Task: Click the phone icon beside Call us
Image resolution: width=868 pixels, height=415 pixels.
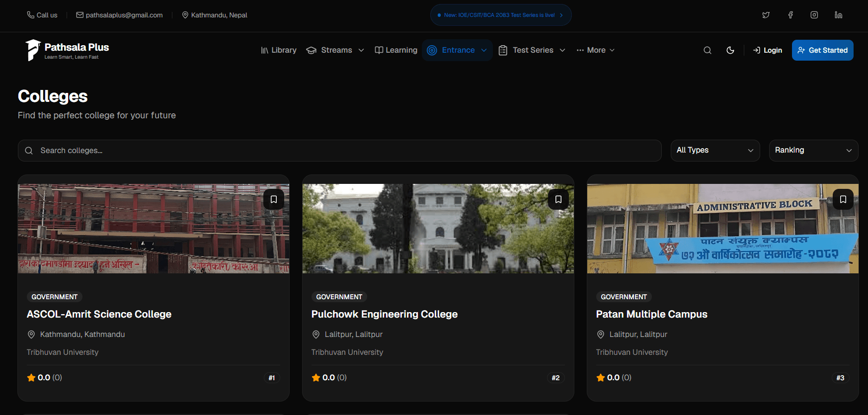Action: [30, 15]
